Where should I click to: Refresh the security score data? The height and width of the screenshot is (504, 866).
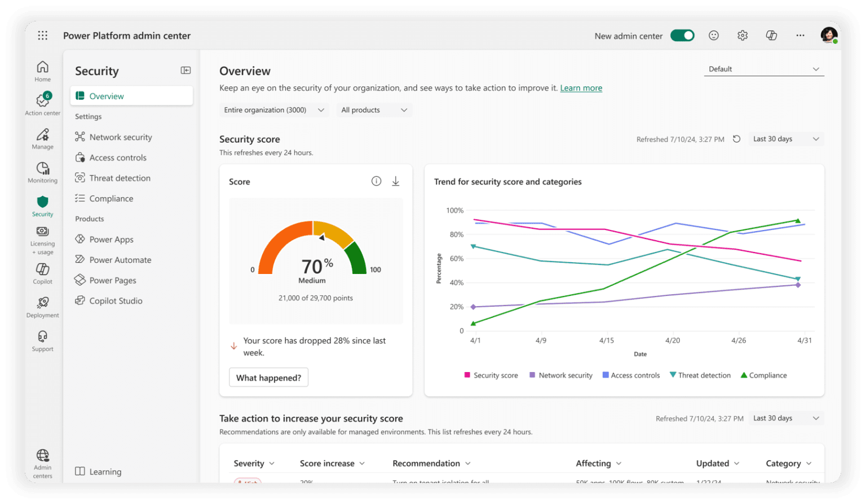click(x=737, y=139)
